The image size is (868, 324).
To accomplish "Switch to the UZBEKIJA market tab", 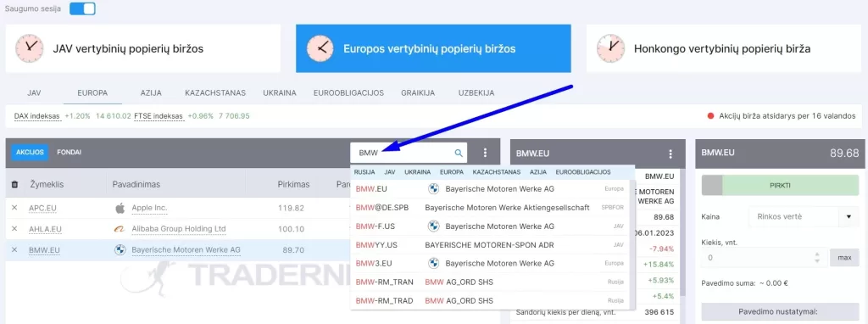I will point(476,93).
